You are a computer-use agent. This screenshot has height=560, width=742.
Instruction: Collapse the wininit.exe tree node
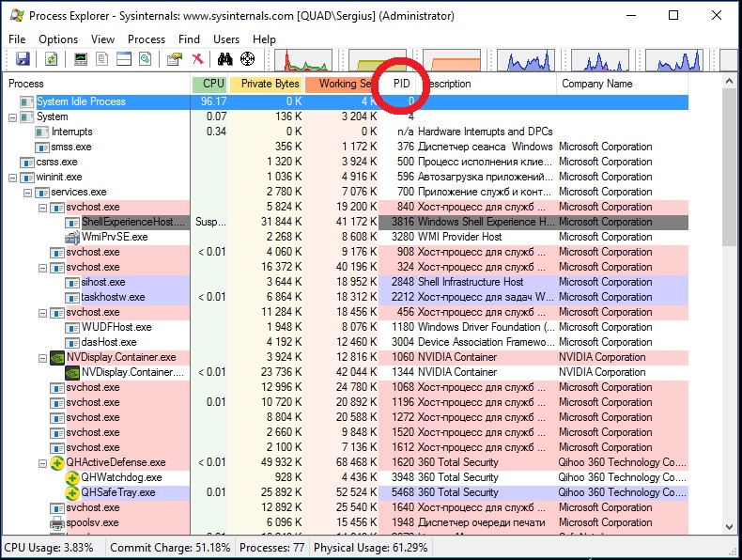[13, 178]
